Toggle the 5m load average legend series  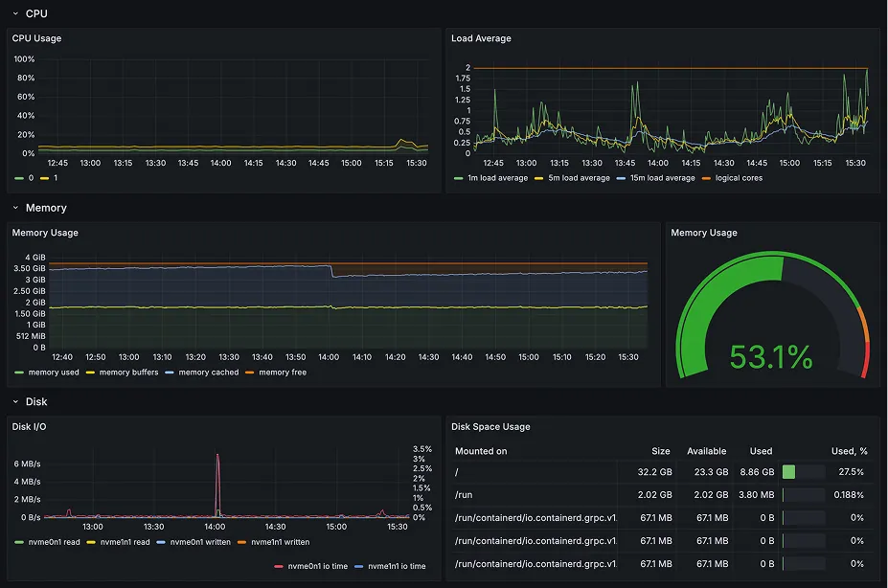tap(577, 178)
